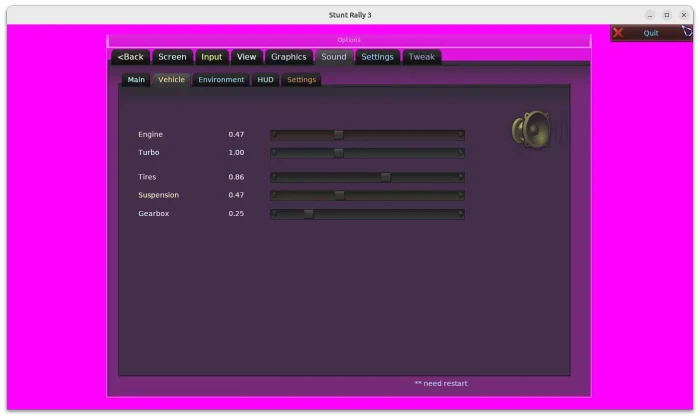Click the Engine value 0.47
This screenshot has width=700, height=418.
pyautogui.click(x=236, y=134)
